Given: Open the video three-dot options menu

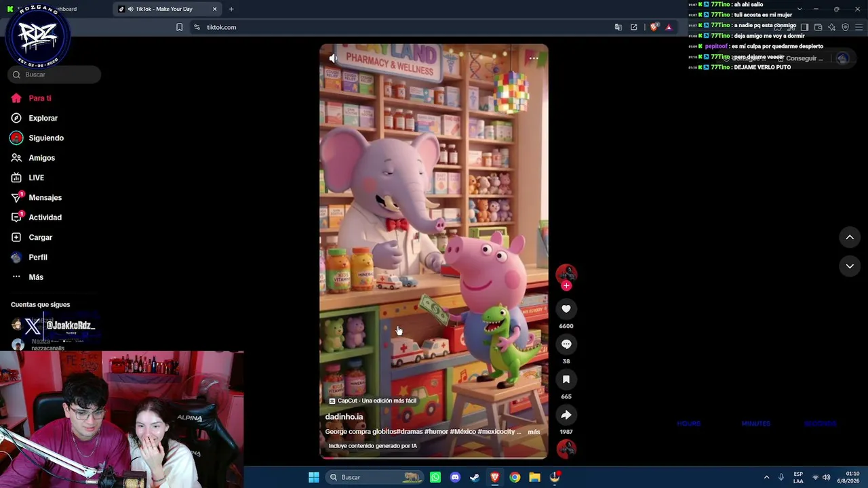Looking at the screenshot, I should pyautogui.click(x=534, y=58).
